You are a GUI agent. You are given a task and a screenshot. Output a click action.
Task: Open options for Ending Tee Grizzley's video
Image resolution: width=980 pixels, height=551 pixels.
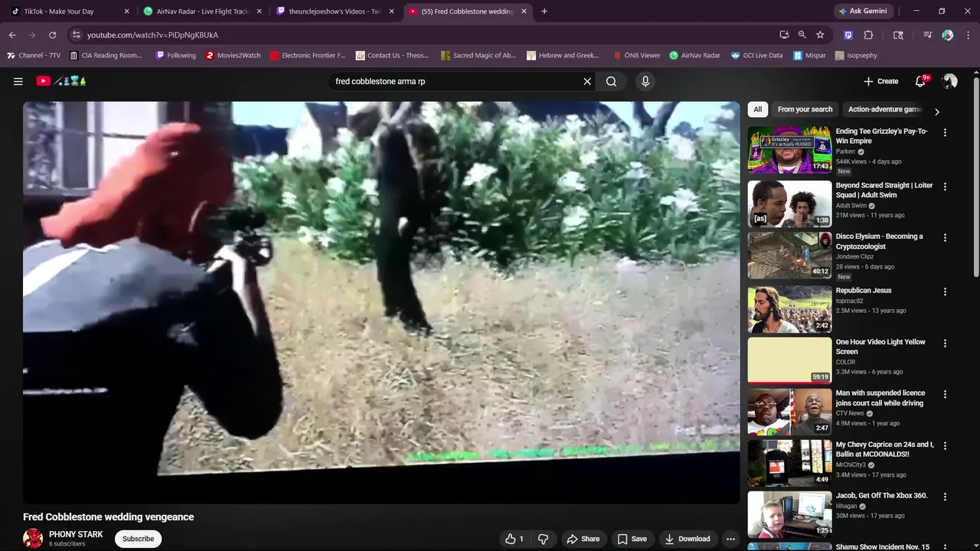click(x=945, y=132)
